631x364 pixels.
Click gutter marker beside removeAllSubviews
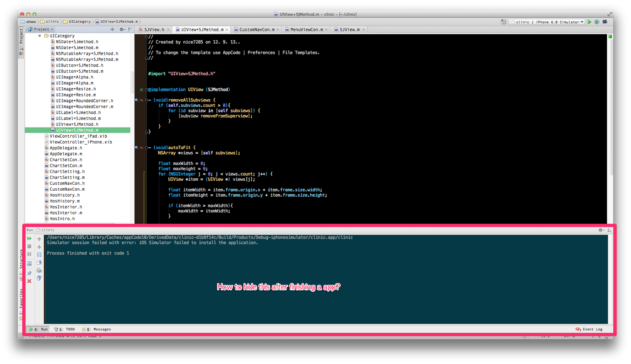point(136,100)
